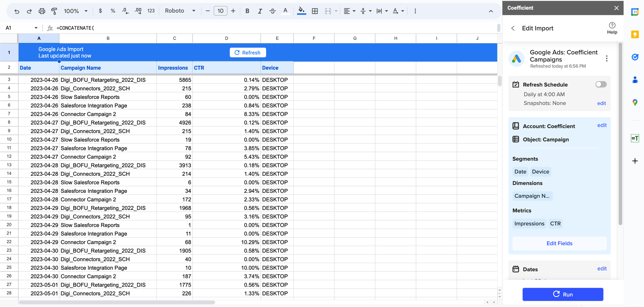The height and width of the screenshot is (307, 644).
Task: Click the Campaign N... dimension chip
Action: (532, 196)
